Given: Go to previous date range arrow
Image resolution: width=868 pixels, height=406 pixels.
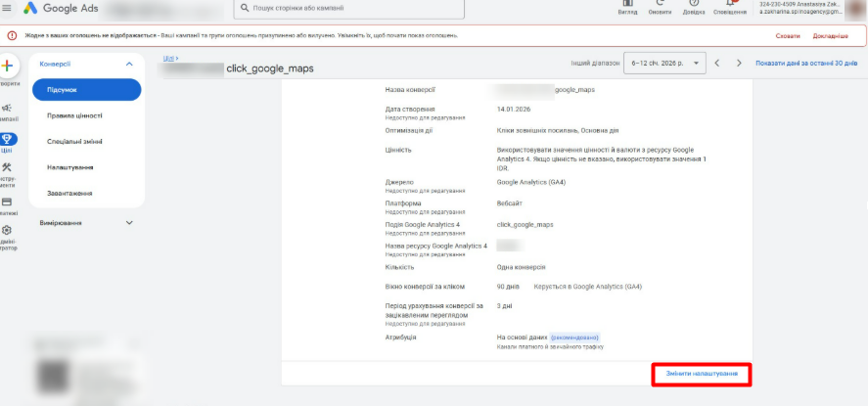Looking at the screenshot, I should 717,64.
